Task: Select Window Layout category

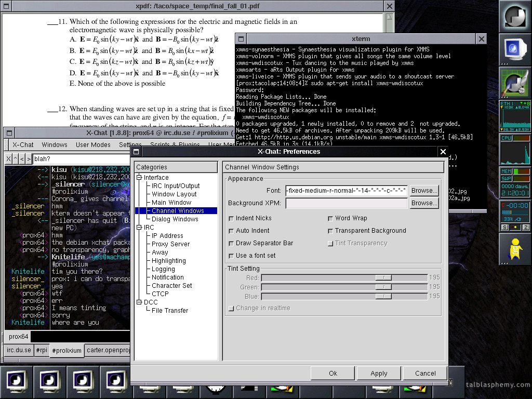Action: [x=174, y=194]
